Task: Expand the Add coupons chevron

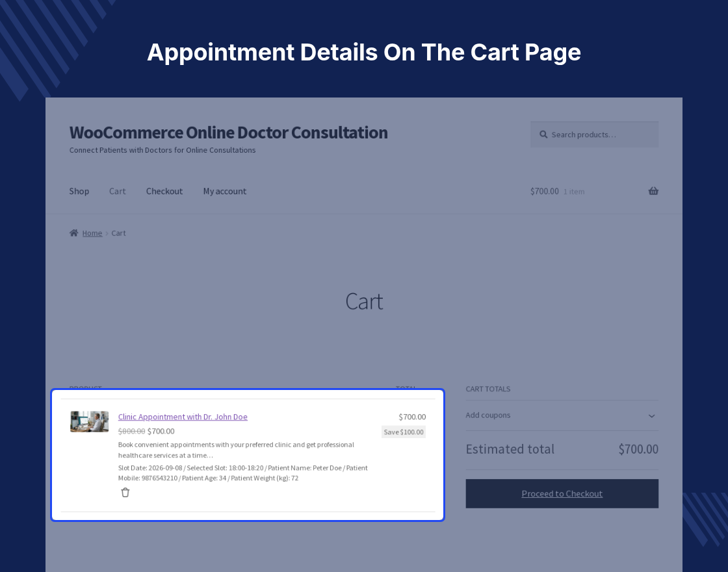Action: coord(652,416)
